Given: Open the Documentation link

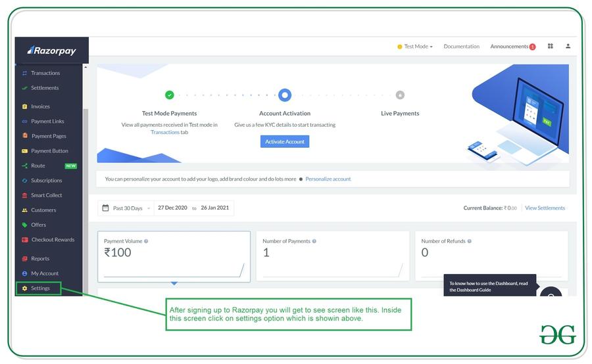Looking at the screenshot, I should [461, 47].
